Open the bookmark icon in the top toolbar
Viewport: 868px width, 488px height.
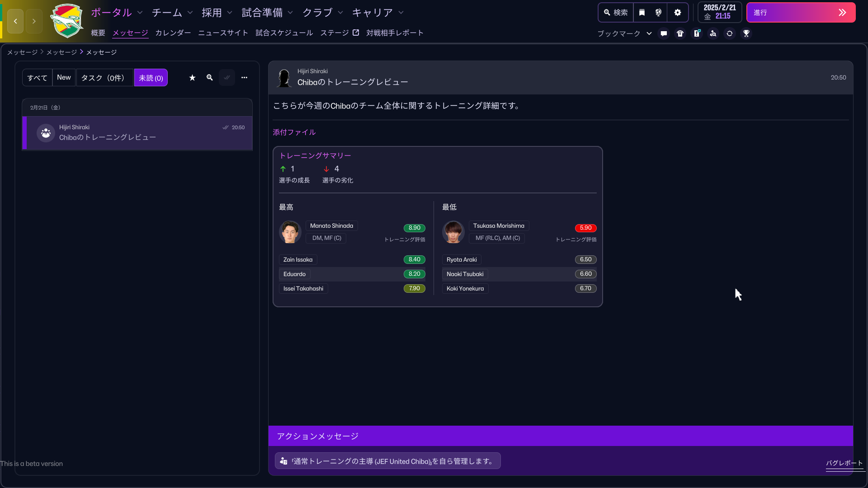point(642,13)
